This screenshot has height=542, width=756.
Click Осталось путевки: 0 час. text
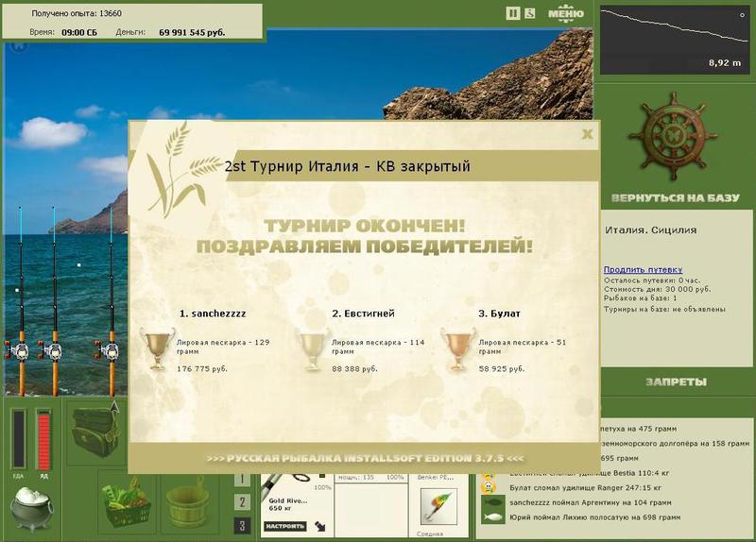pyautogui.click(x=652, y=280)
